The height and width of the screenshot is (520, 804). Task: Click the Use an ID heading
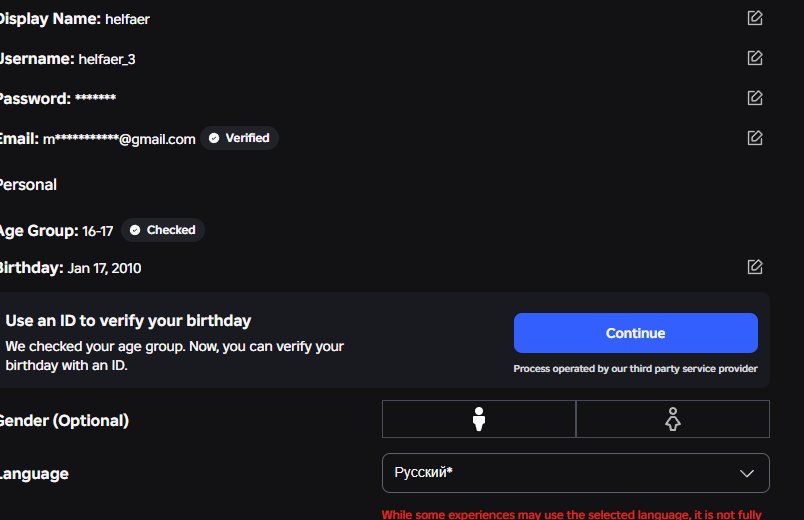point(128,321)
